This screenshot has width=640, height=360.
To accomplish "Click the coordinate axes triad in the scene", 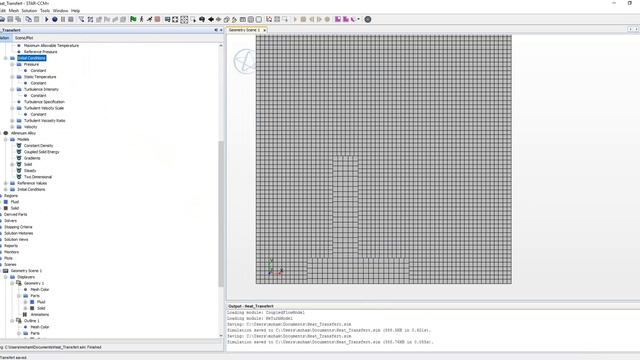I will point(276,267).
